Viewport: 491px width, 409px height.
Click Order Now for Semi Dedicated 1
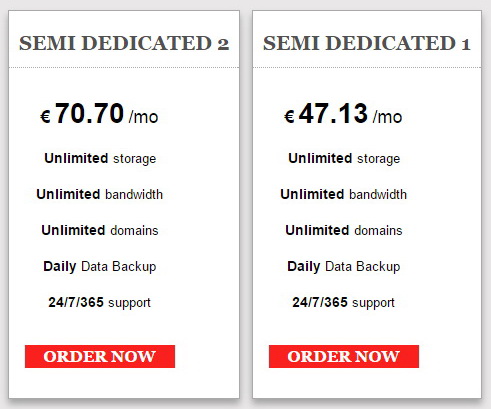pos(344,356)
